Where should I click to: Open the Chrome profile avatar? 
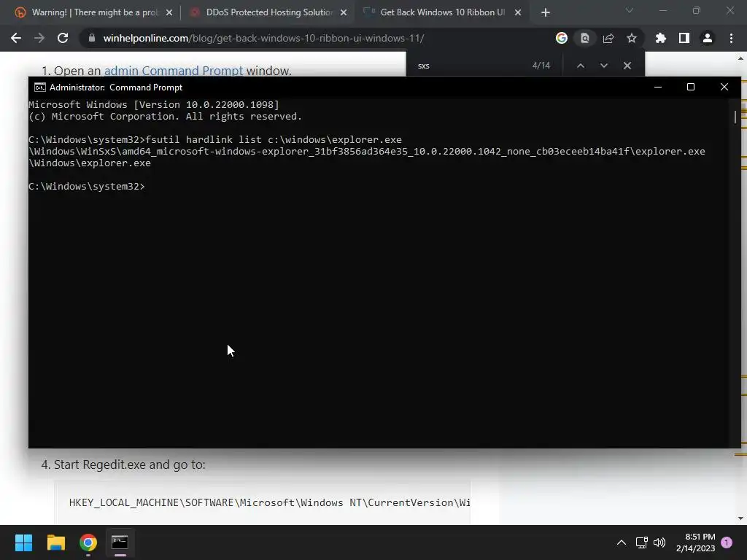pyautogui.click(x=708, y=38)
